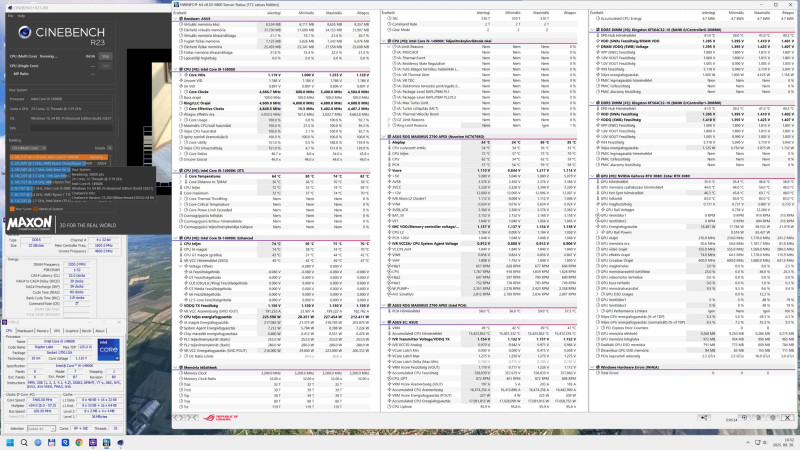Image resolution: width=800 pixels, height=450 pixels.
Task: Click the HWiNFO left-right column navigation arrows
Action: (x=180, y=417)
